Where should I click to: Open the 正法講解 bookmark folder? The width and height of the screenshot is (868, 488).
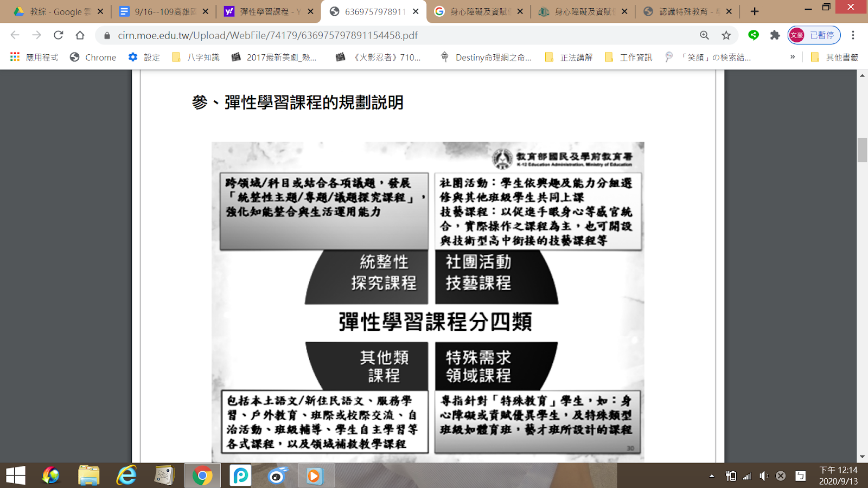pyautogui.click(x=569, y=57)
